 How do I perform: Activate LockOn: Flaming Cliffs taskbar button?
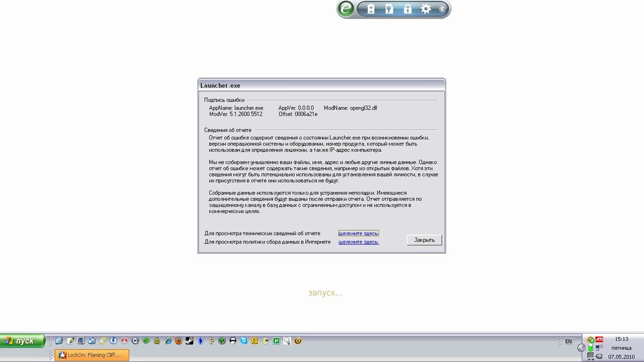point(92,355)
